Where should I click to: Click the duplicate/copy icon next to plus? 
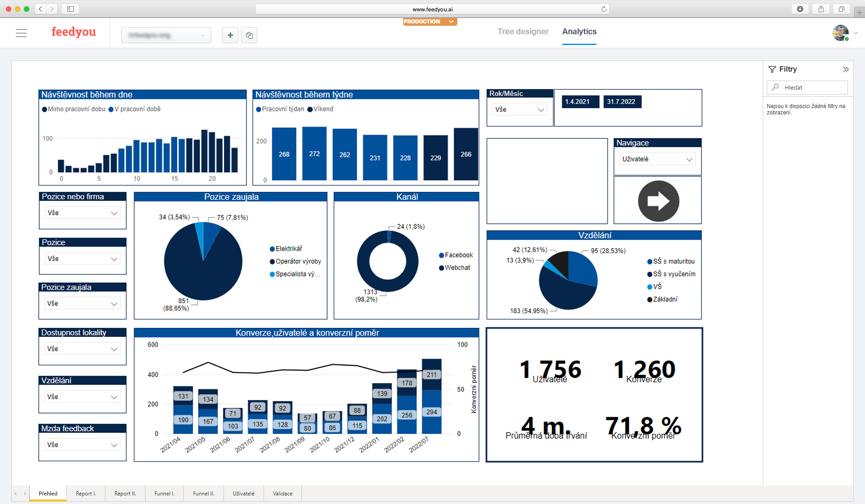point(249,35)
